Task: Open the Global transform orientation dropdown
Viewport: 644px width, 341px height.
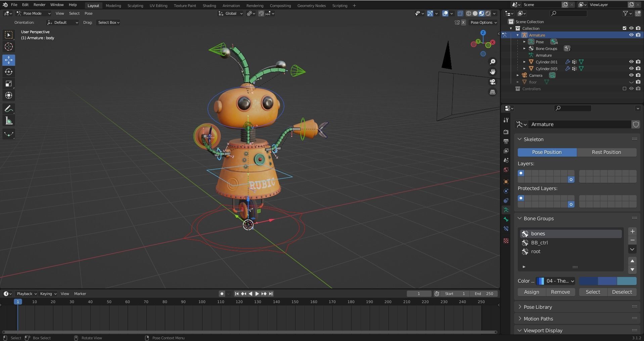Action: (x=231, y=13)
